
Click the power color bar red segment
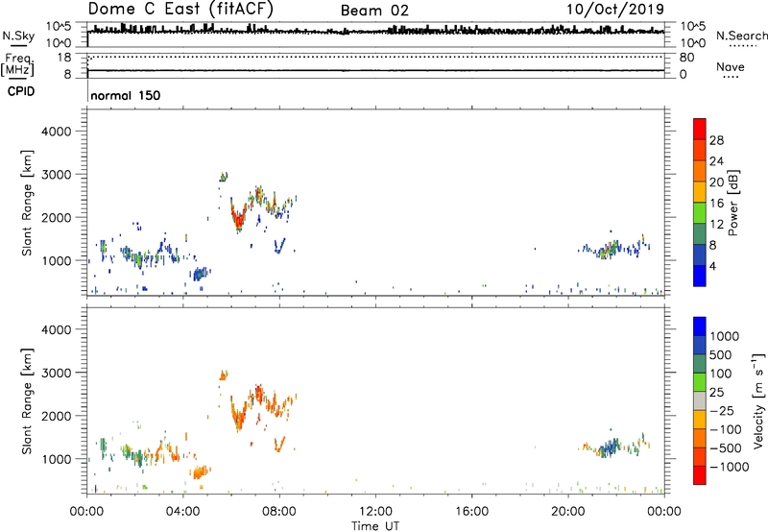click(x=700, y=129)
